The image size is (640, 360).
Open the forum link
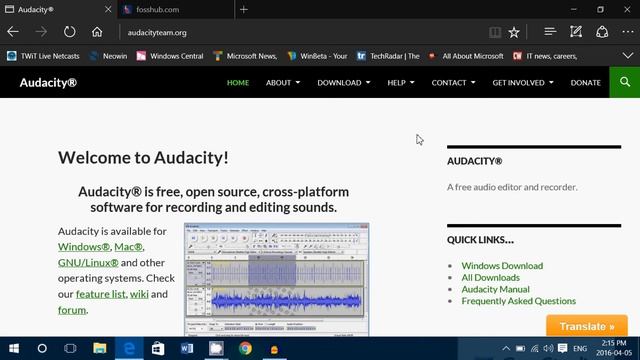click(72, 310)
